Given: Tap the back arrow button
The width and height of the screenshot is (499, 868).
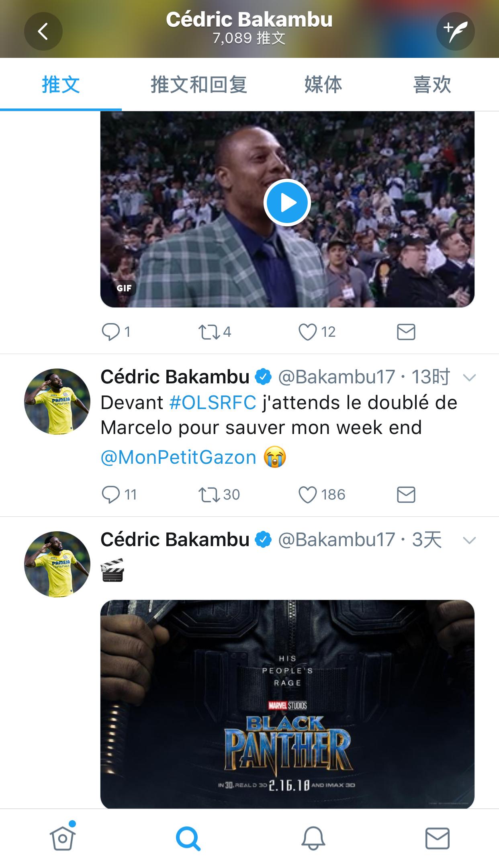Looking at the screenshot, I should pos(43,31).
